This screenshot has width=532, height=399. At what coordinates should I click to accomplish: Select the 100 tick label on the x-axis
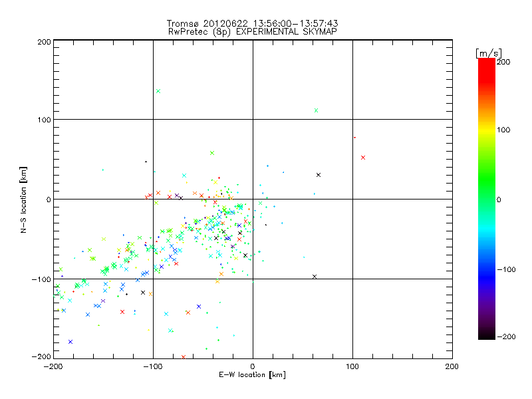pyautogui.click(x=352, y=366)
